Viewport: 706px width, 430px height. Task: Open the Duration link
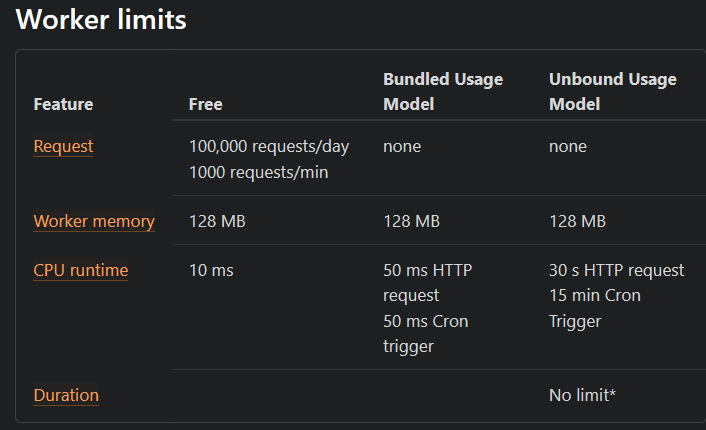pyautogui.click(x=66, y=395)
